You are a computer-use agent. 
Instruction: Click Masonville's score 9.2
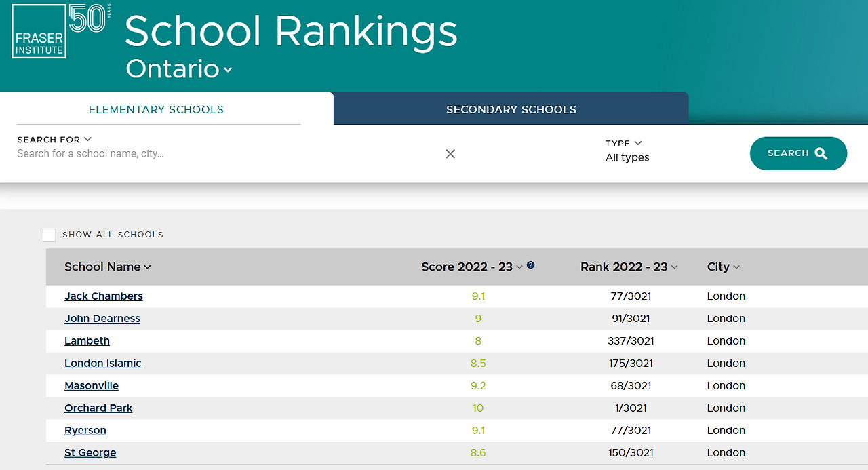pyautogui.click(x=478, y=386)
